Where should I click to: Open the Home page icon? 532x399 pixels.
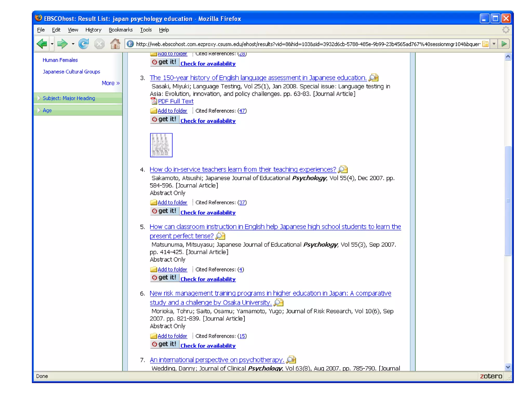[x=115, y=44]
